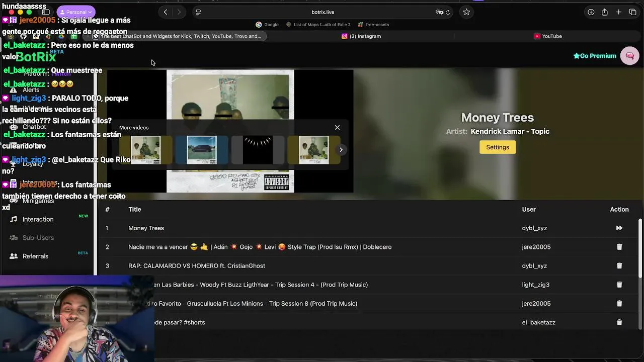The image size is (644, 362).
Task: Click the green plus pinned tab icon
Action: tap(74, 36)
